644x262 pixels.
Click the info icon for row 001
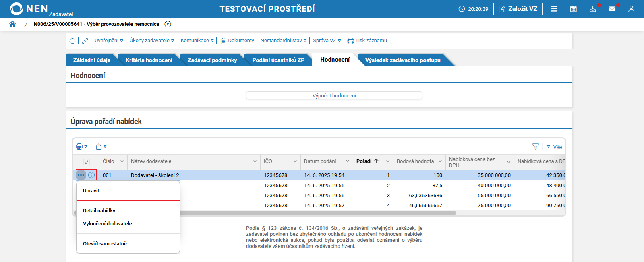(x=91, y=175)
